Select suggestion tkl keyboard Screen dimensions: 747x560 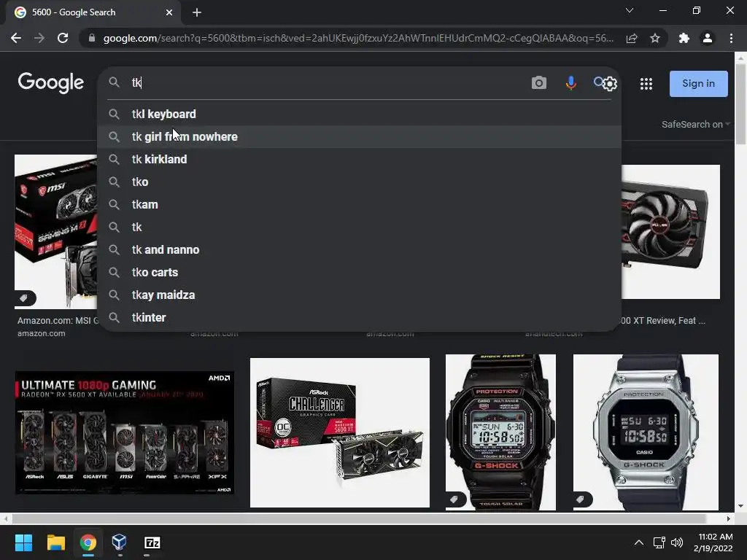(359, 114)
